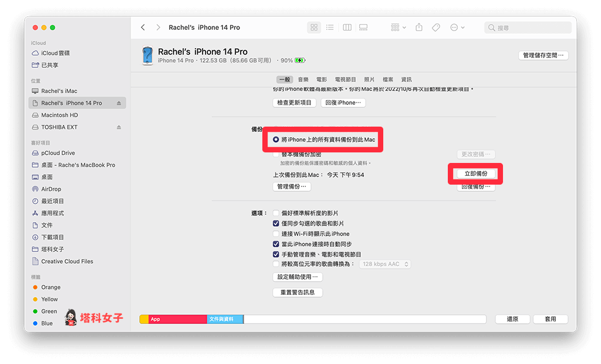The image size is (601, 364).
Task: Switch to icon grid view
Action: pyautogui.click(x=314, y=28)
